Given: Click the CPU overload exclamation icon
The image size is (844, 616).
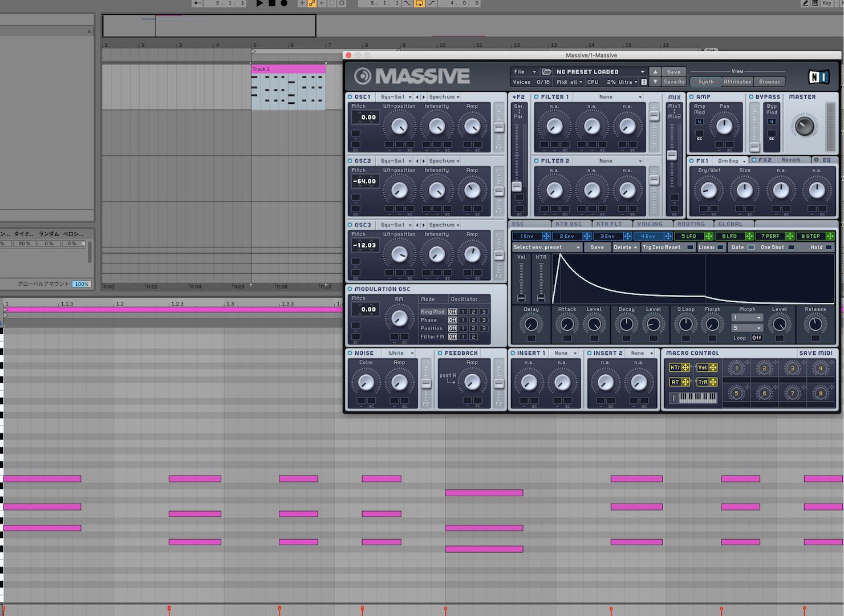Looking at the screenshot, I should (644, 82).
